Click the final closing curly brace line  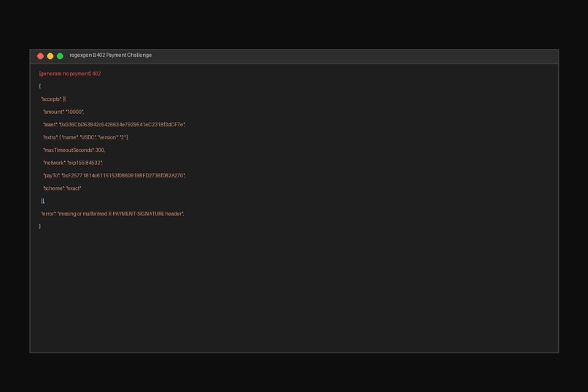coord(39,226)
